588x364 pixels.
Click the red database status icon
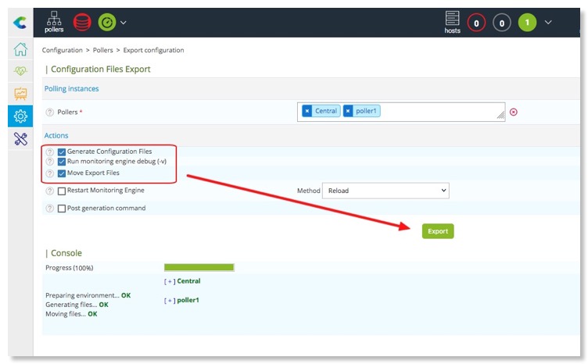[82, 22]
